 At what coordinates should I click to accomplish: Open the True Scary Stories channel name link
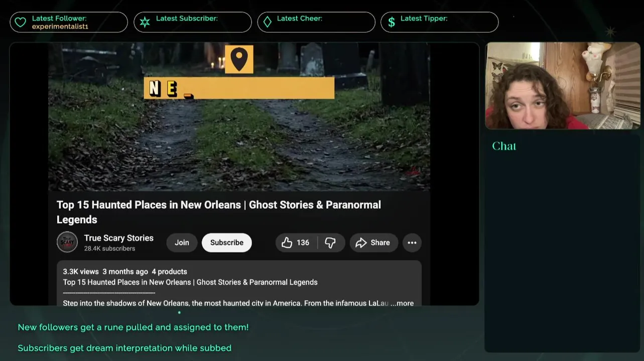pos(119,238)
